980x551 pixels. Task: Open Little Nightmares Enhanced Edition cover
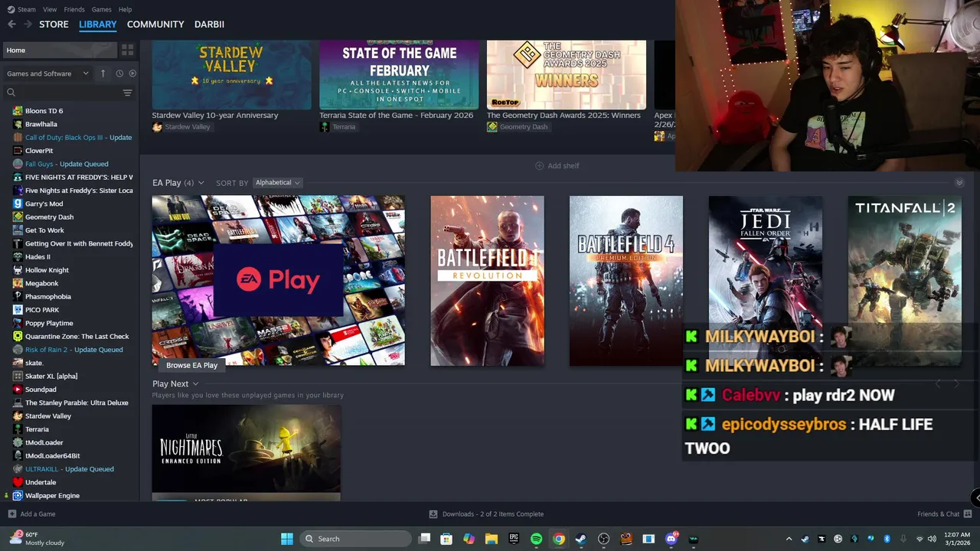247,449
